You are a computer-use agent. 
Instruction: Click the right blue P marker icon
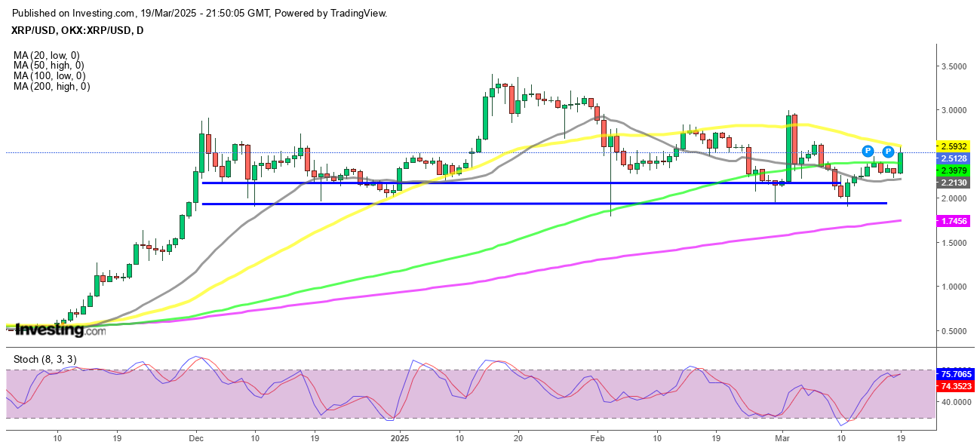[x=889, y=152]
